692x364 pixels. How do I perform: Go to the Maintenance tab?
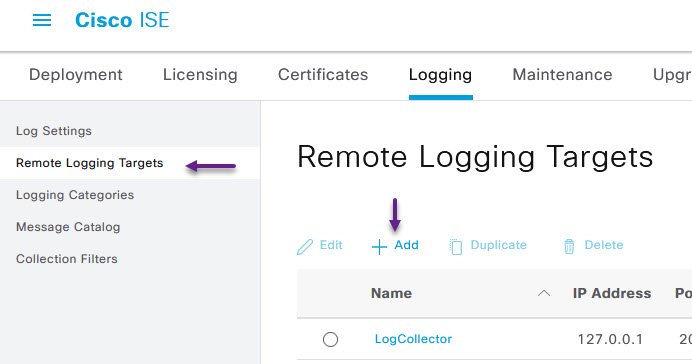coord(562,75)
